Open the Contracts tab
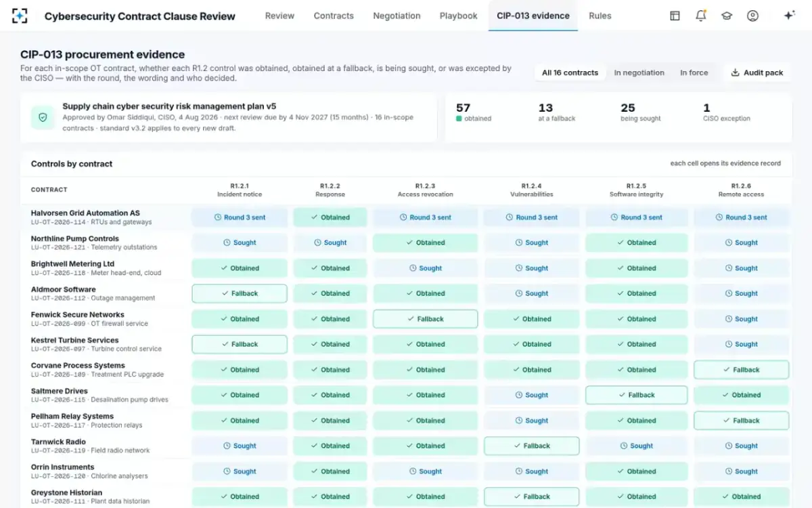Screen dimensions: 812x508 pos(334,16)
